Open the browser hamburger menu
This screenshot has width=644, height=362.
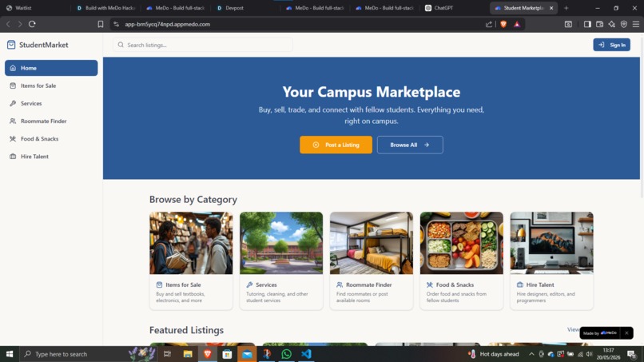[636, 24]
